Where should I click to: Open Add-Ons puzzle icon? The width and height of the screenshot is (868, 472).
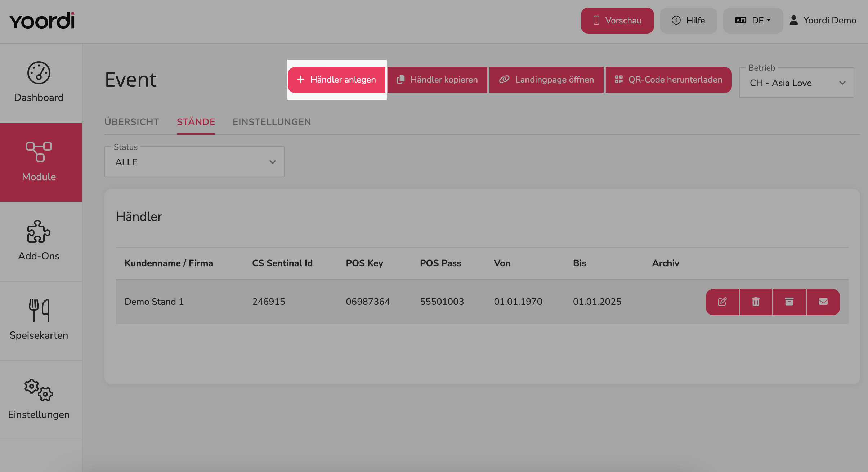point(39,231)
